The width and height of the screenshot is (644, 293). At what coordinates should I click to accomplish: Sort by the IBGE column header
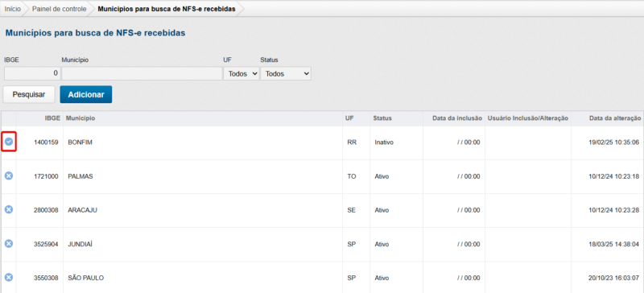pos(52,118)
